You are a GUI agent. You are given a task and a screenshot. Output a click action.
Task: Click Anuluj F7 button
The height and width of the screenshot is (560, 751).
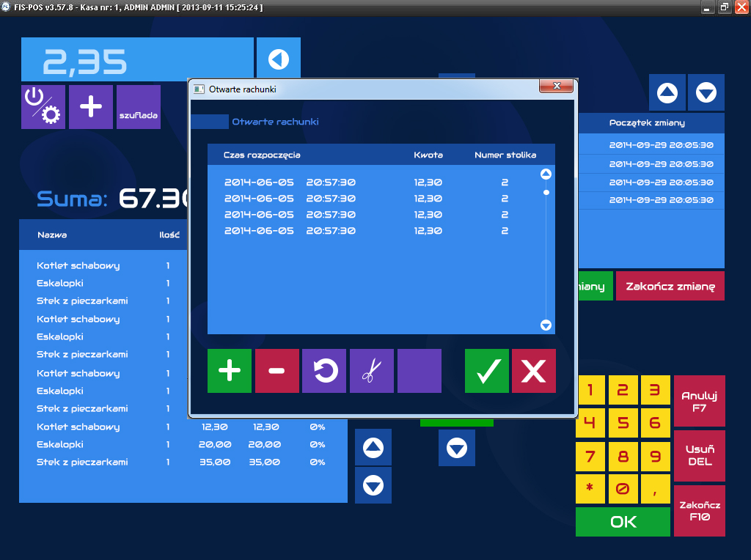[x=699, y=401]
